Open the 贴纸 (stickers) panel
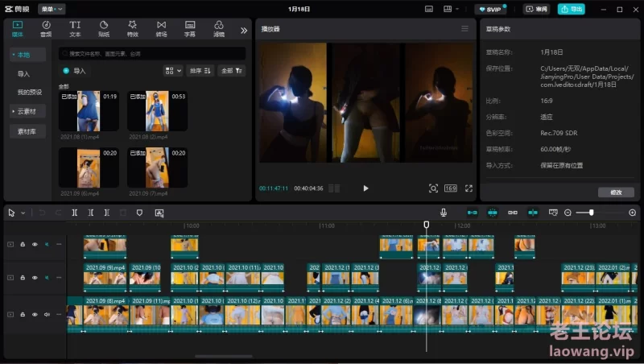The image size is (644, 364). click(104, 29)
